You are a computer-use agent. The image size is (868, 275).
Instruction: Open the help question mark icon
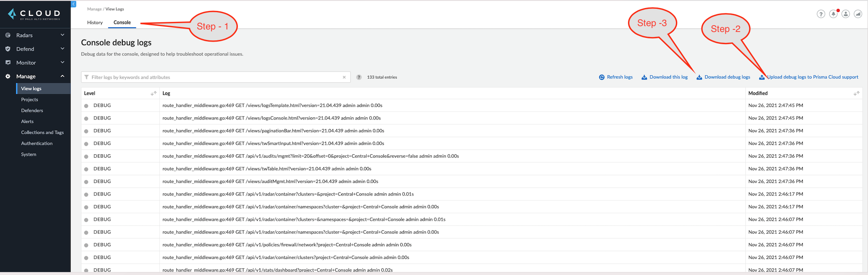(821, 14)
